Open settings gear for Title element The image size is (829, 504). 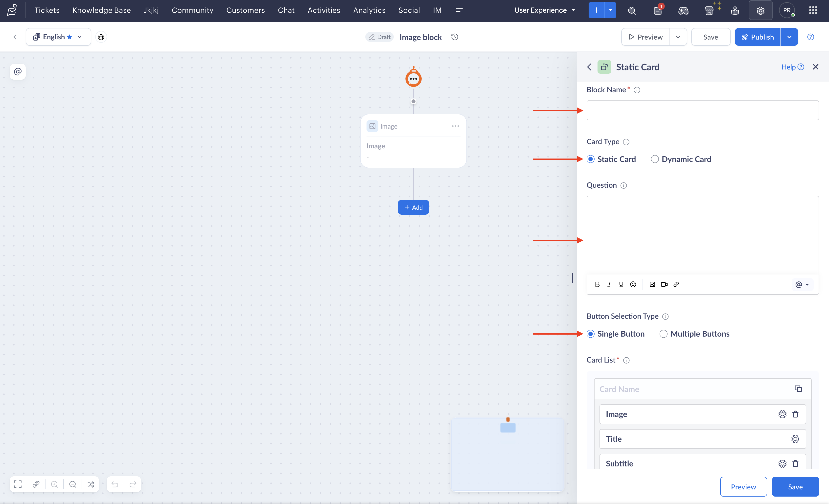coord(795,439)
